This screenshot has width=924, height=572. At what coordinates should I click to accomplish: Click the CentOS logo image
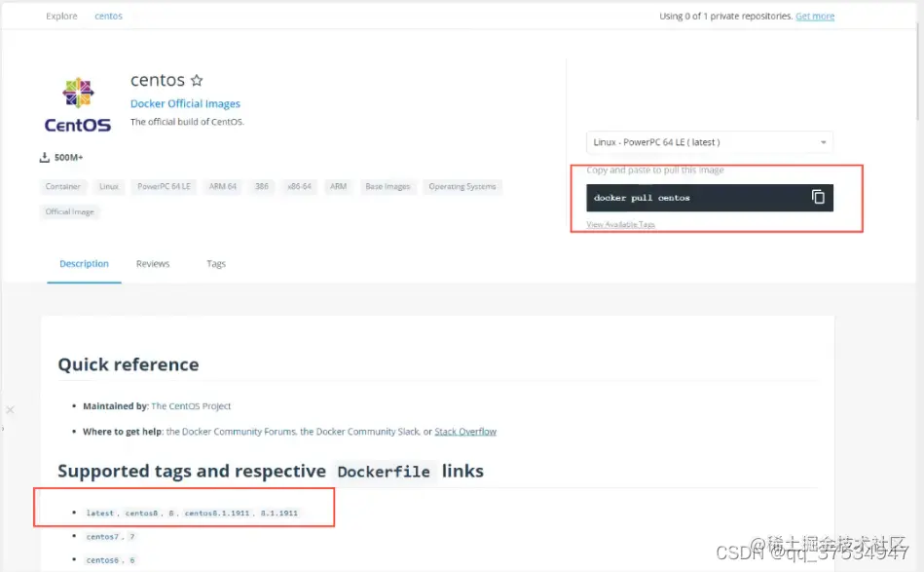point(78,105)
